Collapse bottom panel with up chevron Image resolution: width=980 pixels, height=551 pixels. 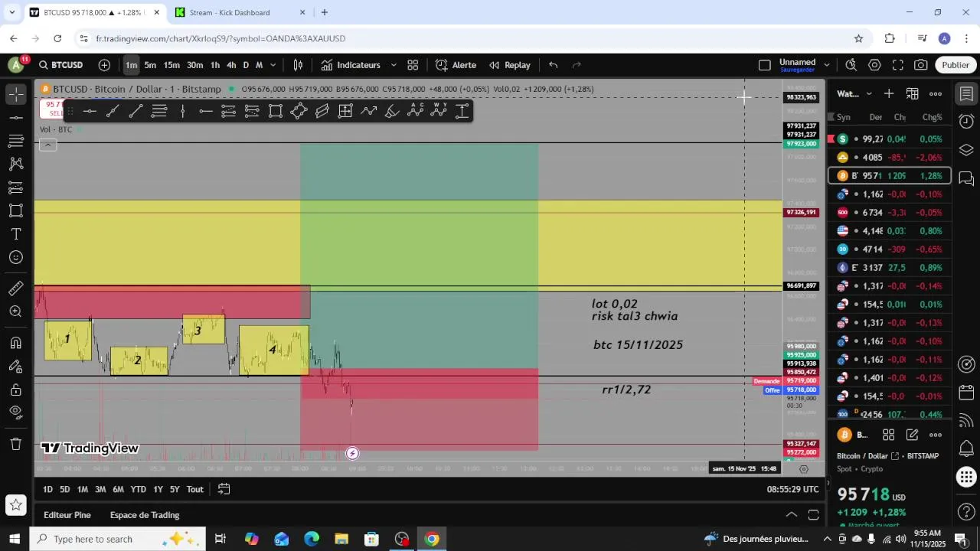point(792,515)
